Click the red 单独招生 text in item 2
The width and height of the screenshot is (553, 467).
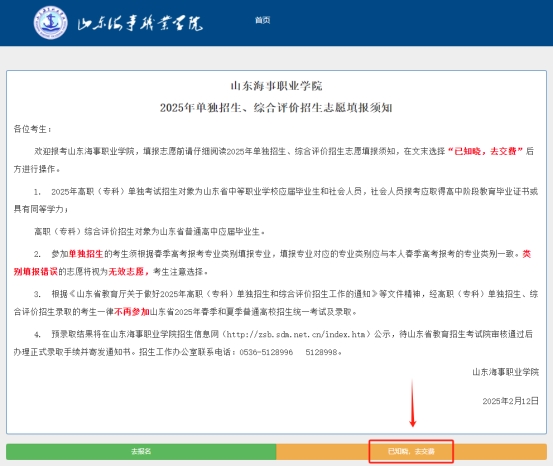point(86,254)
